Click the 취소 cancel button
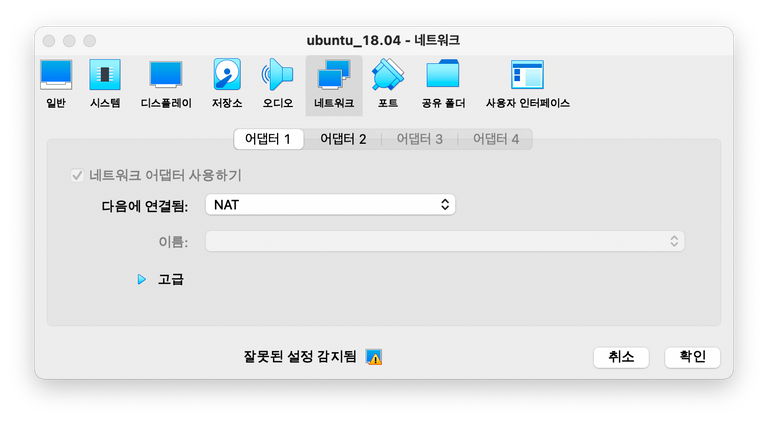 pyautogui.click(x=621, y=357)
